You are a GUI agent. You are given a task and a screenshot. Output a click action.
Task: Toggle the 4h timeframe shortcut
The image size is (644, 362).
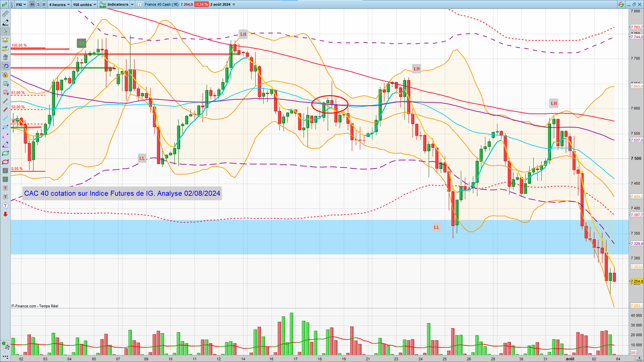(32, 4)
